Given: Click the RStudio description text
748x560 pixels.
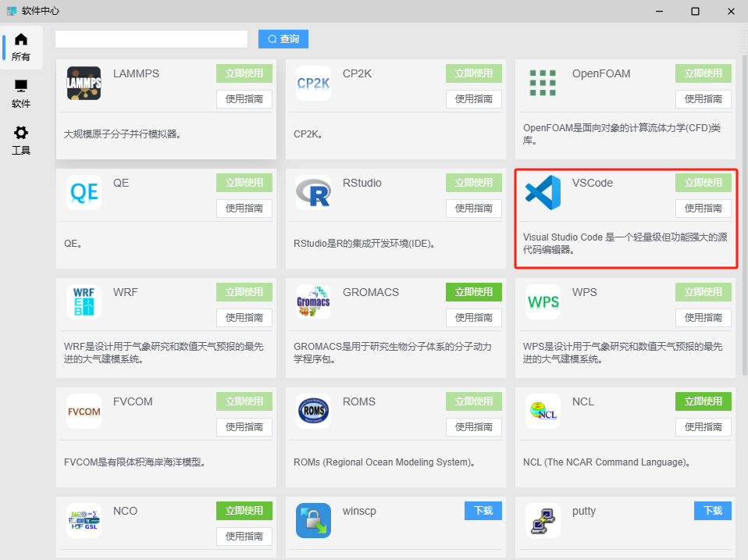Looking at the screenshot, I should click(364, 243).
